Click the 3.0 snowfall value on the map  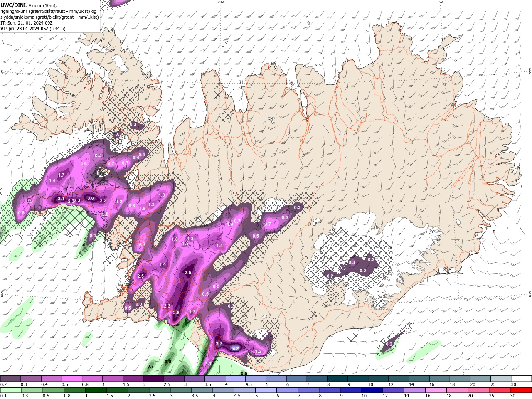[90, 198]
